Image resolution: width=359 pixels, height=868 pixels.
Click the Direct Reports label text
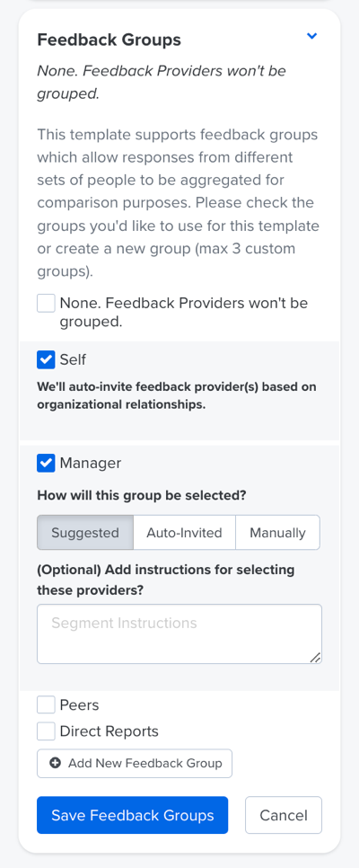tap(109, 731)
